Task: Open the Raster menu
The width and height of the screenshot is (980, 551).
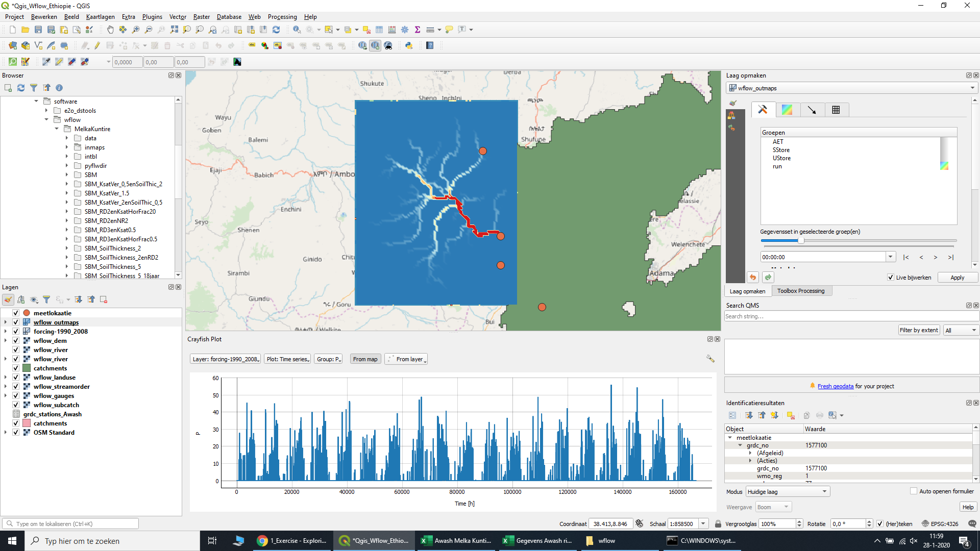Action: point(201,17)
